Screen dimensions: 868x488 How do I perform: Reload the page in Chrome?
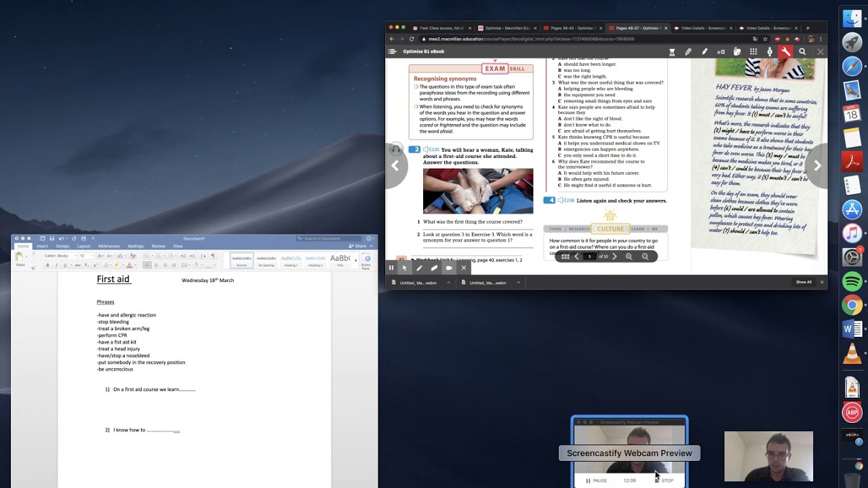click(412, 39)
